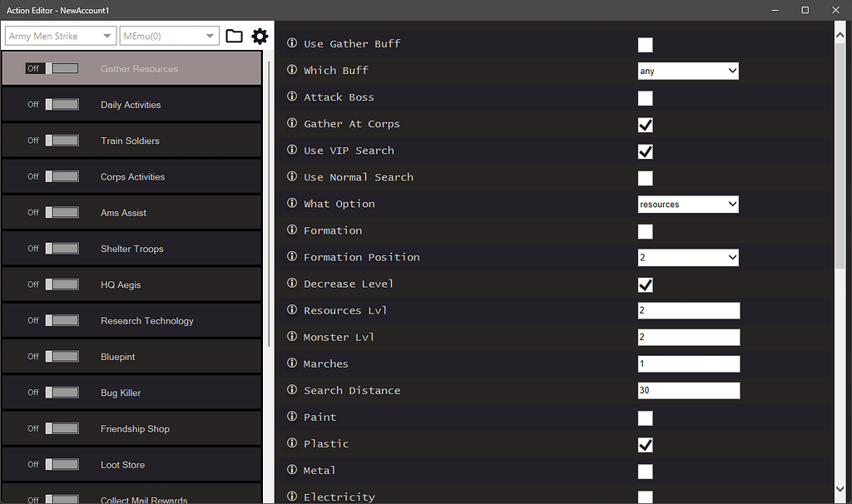Expand the Formation Position dropdown
This screenshot has height=504, width=852.
coord(688,257)
